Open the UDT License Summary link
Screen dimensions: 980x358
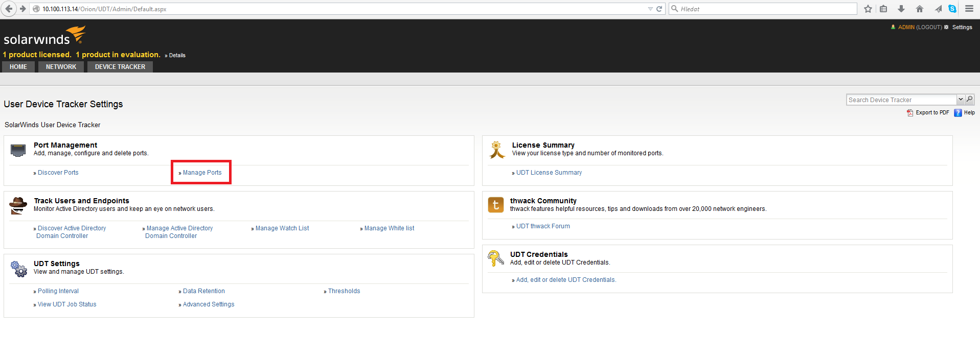pos(549,173)
